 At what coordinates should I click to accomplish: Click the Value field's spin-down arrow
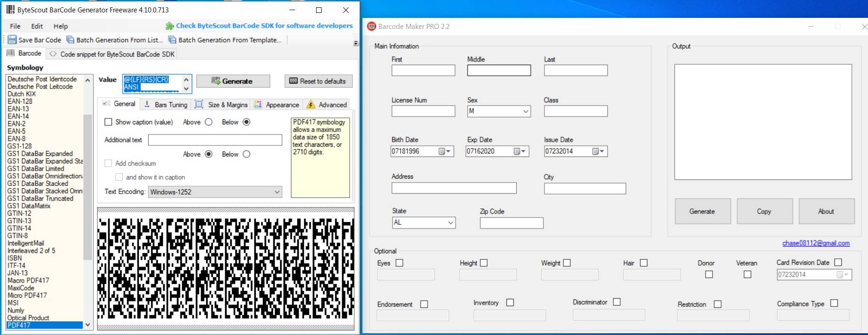click(186, 89)
